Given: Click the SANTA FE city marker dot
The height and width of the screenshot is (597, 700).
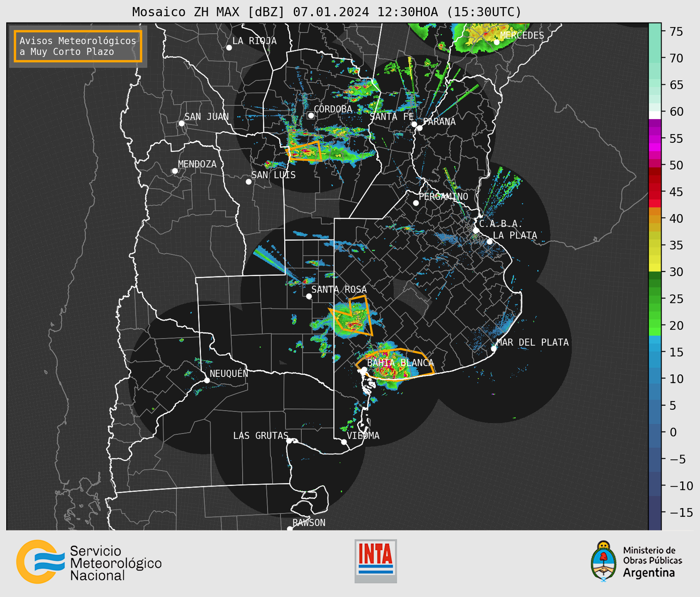Looking at the screenshot, I should [x=414, y=124].
